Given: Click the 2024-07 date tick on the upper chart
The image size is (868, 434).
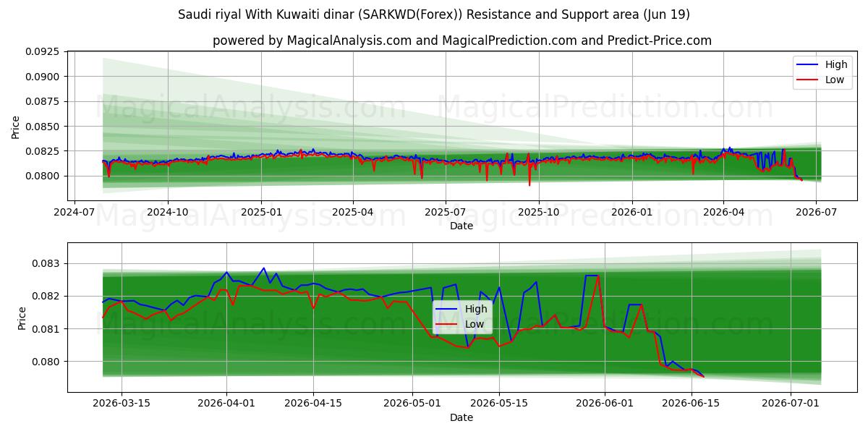Looking at the screenshot, I should (76, 212).
